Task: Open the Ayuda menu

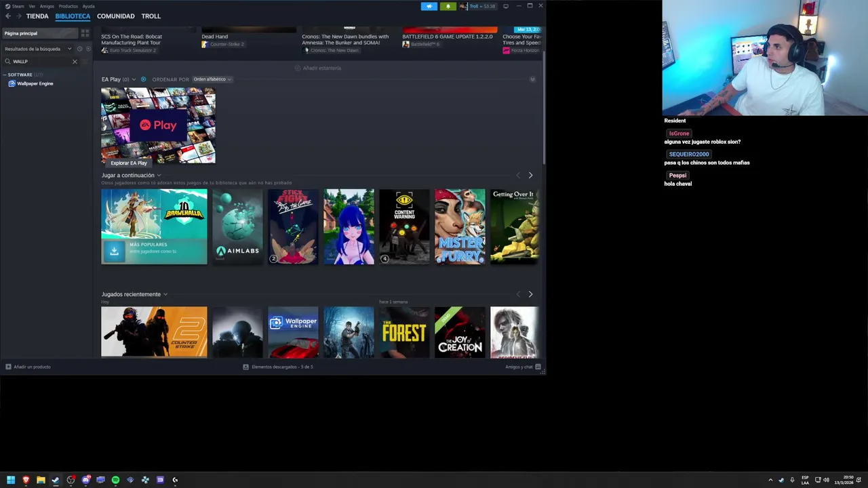Action: [88, 6]
